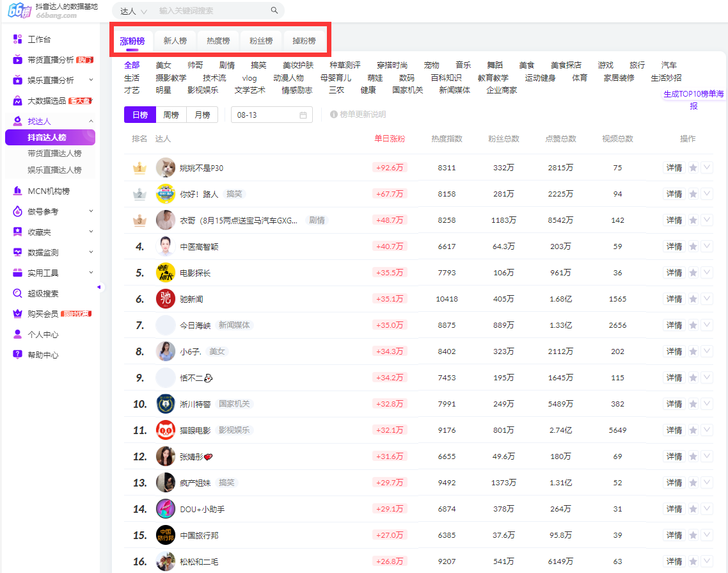Open 个人中心 in the sidebar
Screen dimensions: 728x573
click(x=43, y=334)
